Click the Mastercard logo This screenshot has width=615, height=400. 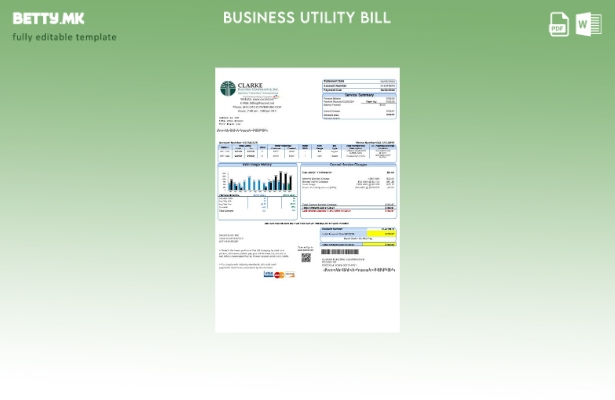[279, 274]
